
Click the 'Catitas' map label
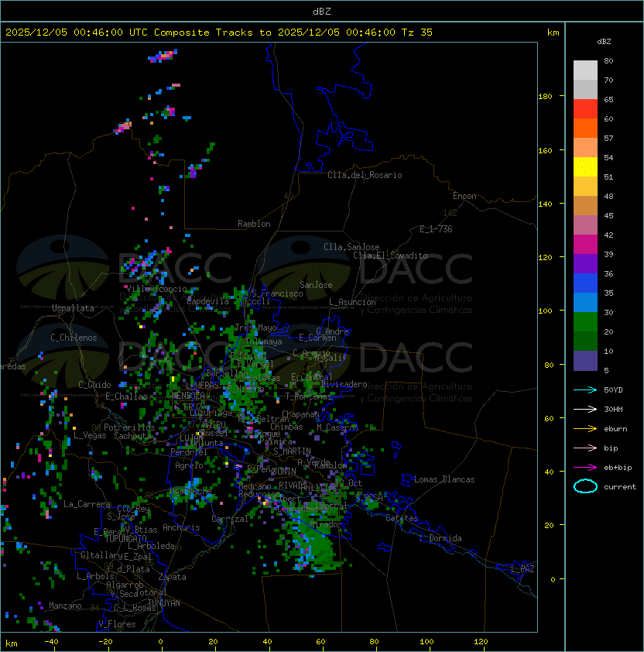402,518
